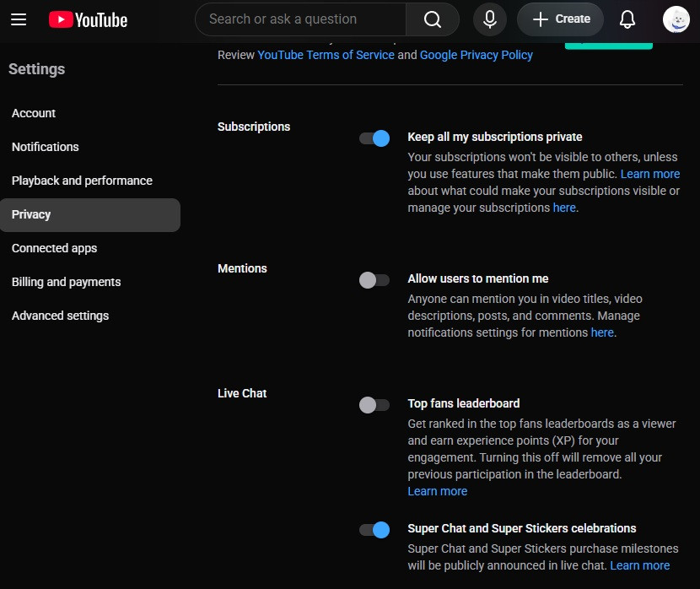Disable Super Chat and Super Stickers celebrations
Screen dimensions: 700x589
coord(374,530)
